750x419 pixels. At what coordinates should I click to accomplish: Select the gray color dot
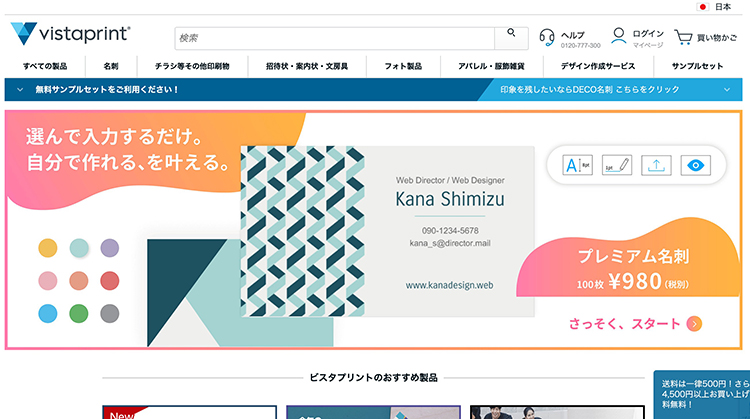click(110, 314)
